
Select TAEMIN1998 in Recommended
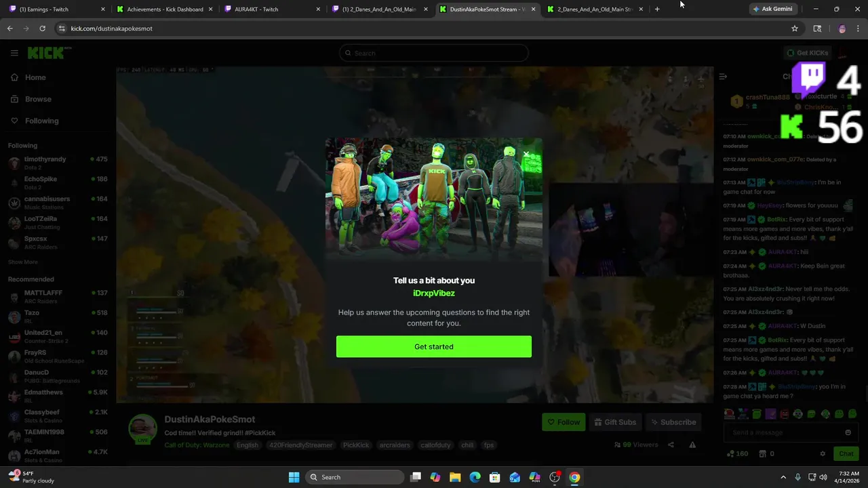coord(58,436)
